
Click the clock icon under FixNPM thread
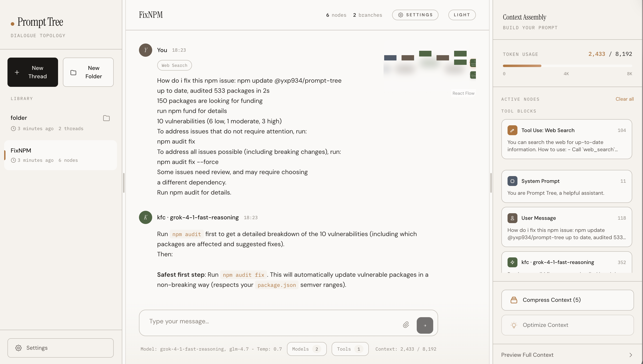point(13,160)
